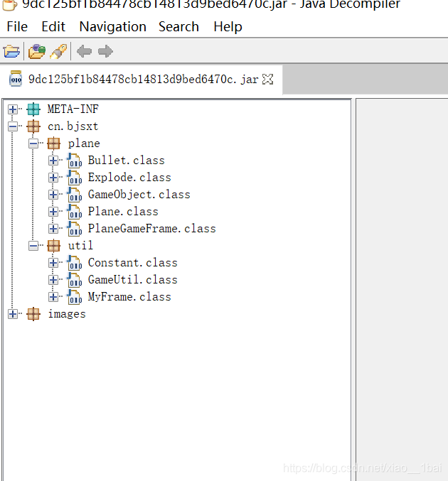
Task: Click the Open Type toolbar icon
Action: (37, 51)
